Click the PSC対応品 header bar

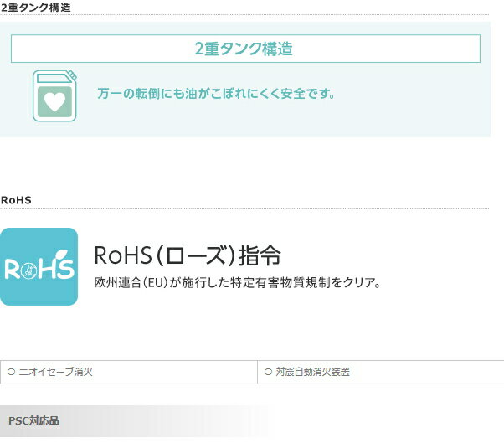[x=33, y=420]
